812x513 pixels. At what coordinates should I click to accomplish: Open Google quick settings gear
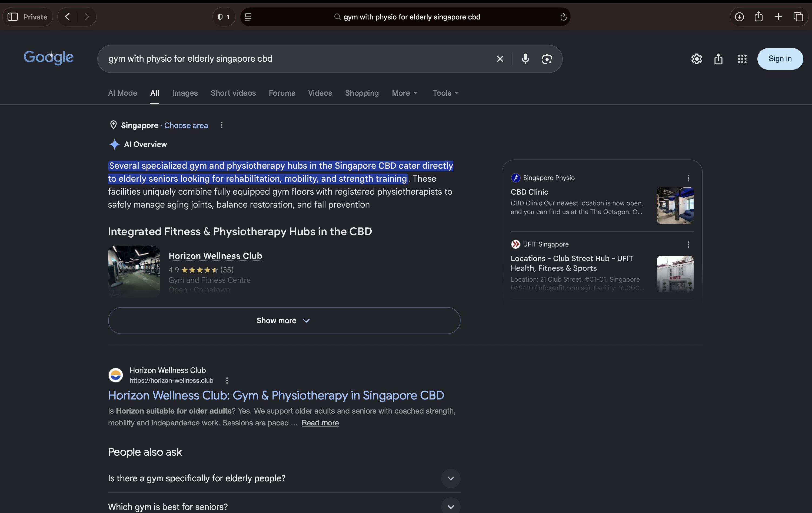coord(697,59)
